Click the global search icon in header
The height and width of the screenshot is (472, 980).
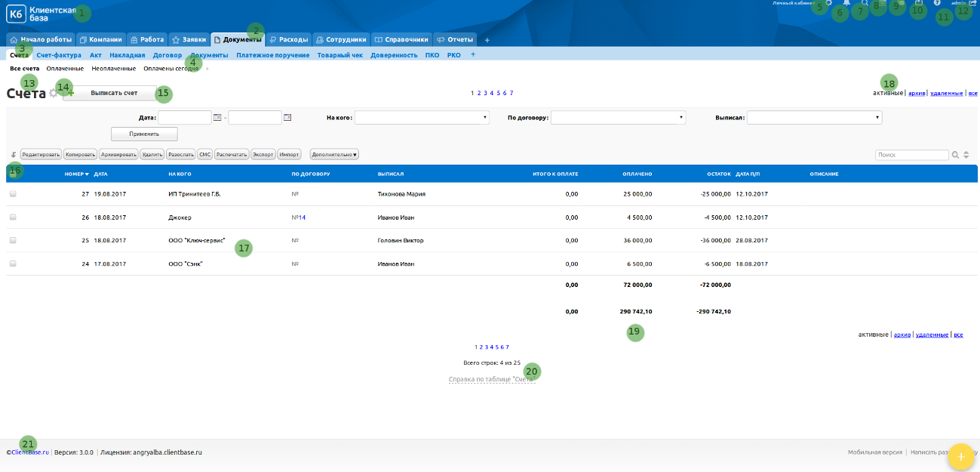(865, 4)
